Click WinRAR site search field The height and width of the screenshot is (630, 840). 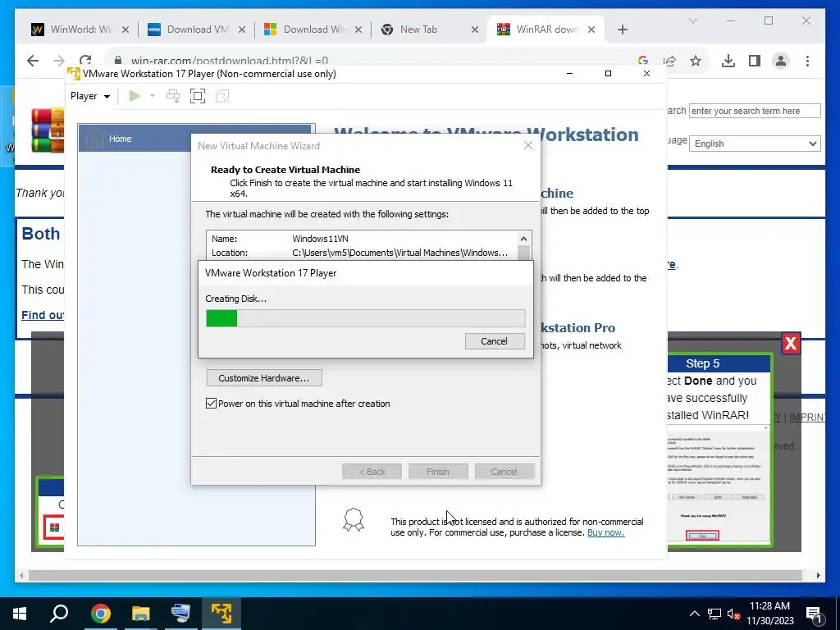pyautogui.click(x=755, y=111)
